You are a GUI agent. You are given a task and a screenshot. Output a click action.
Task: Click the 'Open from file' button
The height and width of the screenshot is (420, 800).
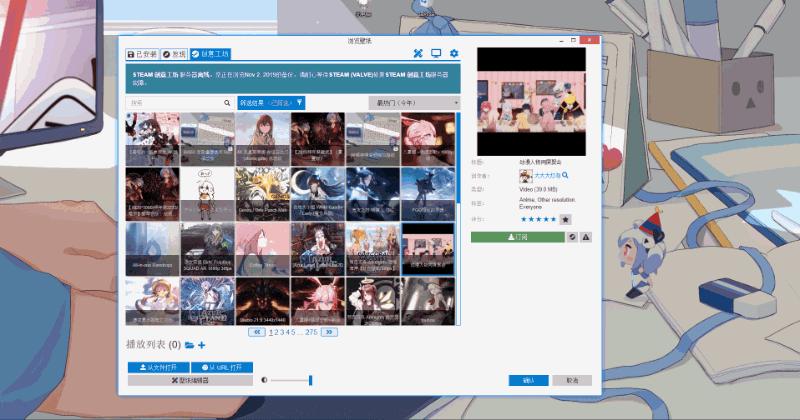[x=158, y=367]
